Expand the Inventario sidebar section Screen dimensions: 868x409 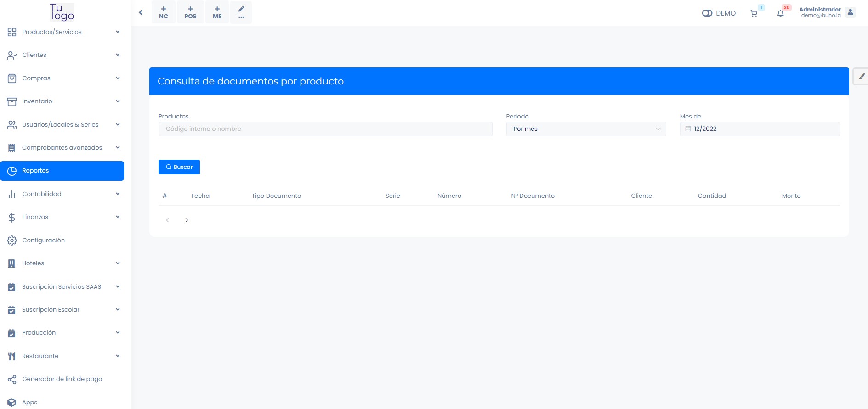point(62,101)
